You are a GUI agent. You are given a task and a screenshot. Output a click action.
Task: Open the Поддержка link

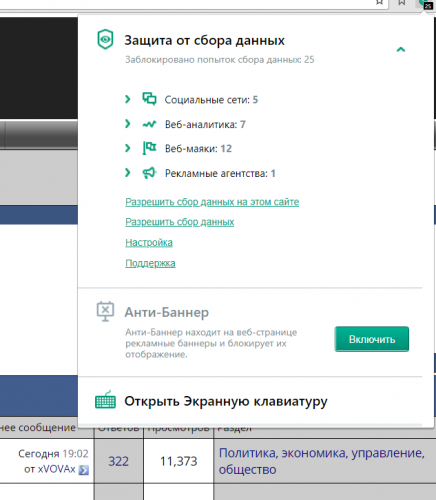150,263
